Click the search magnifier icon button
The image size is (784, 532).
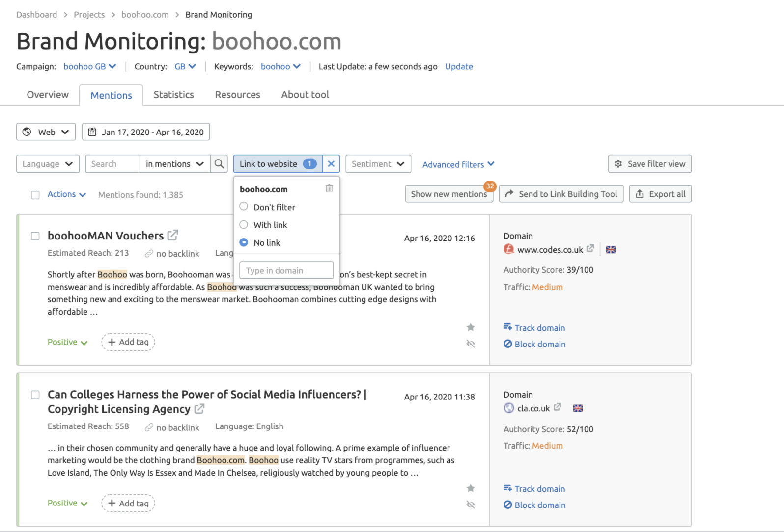click(219, 164)
